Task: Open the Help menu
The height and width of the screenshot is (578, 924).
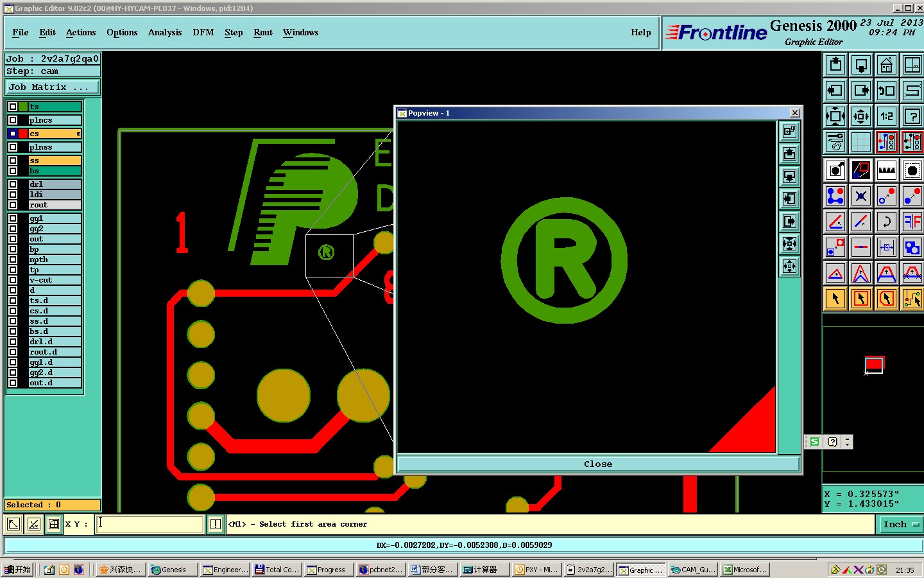Action: pos(641,32)
